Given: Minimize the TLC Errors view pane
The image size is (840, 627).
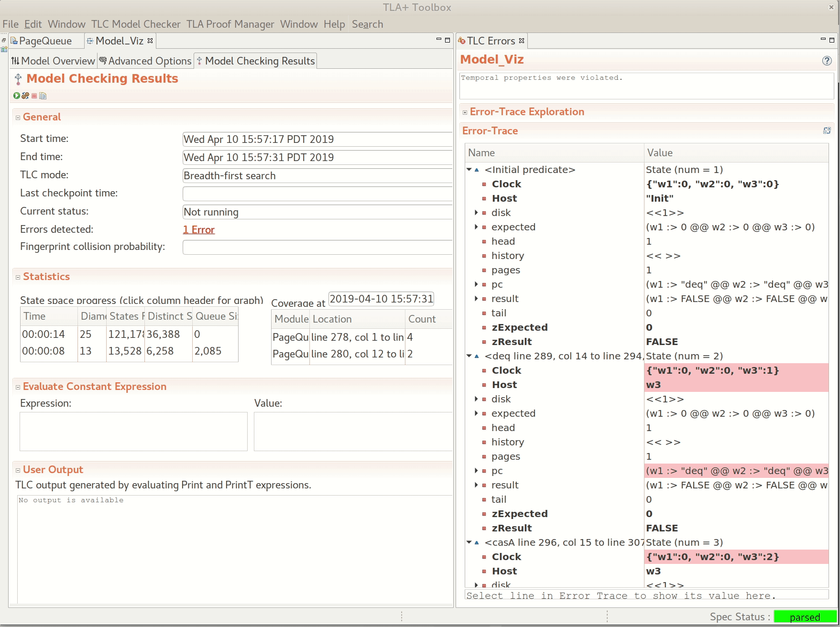Looking at the screenshot, I should [x=823, y=39].
